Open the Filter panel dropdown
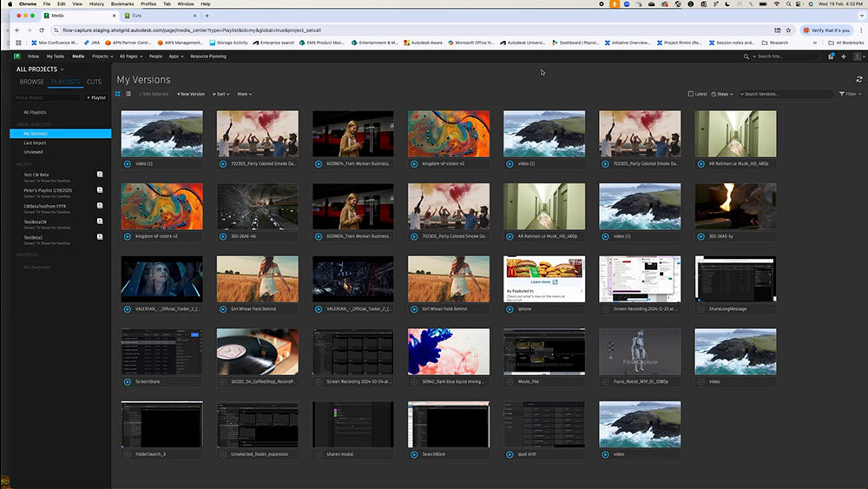868x489 pixels. 850,94
